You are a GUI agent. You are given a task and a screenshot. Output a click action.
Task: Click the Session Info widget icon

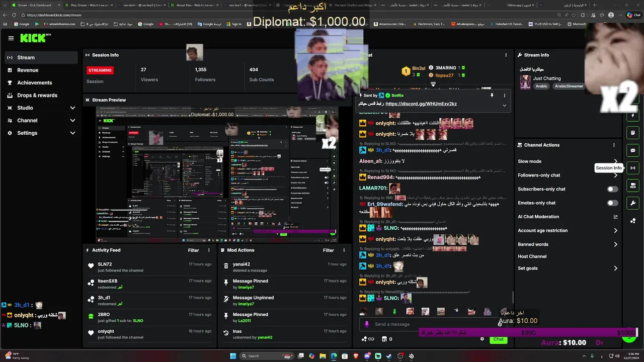pos(633,168)
